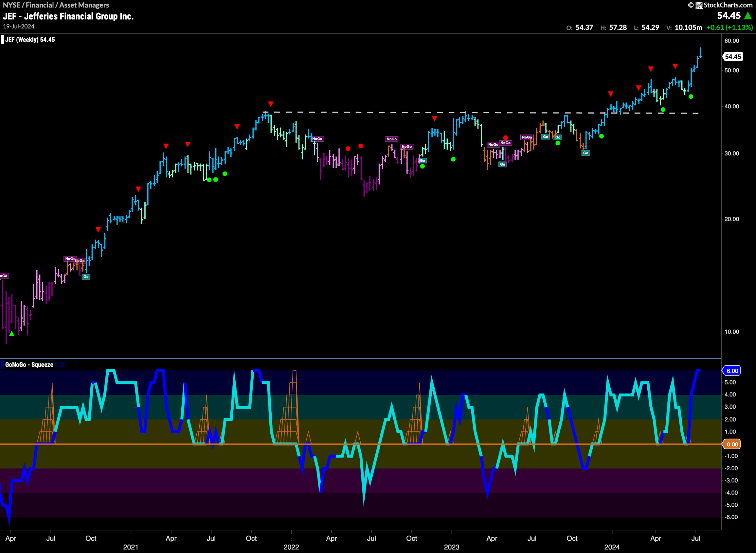
Task: Click the green circle under the October 2022 Go label
Action: (x=423, y=166)
